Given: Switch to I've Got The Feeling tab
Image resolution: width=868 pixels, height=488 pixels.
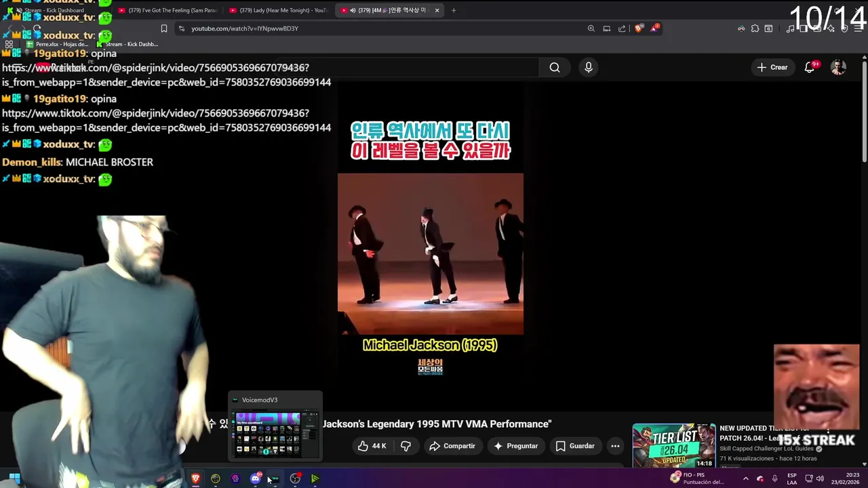Looking at the screenshot, I should pos(167,10).
